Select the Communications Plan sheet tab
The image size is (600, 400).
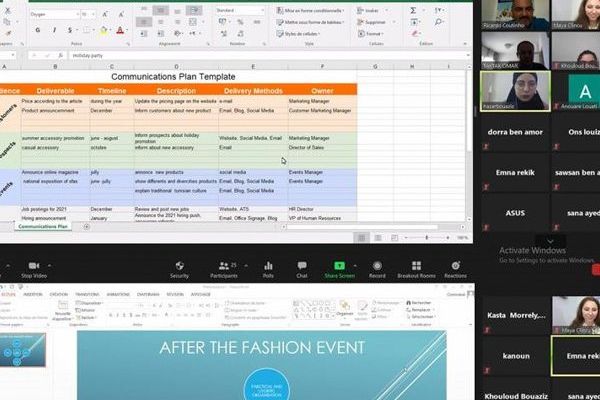click(x=44, y=226)
